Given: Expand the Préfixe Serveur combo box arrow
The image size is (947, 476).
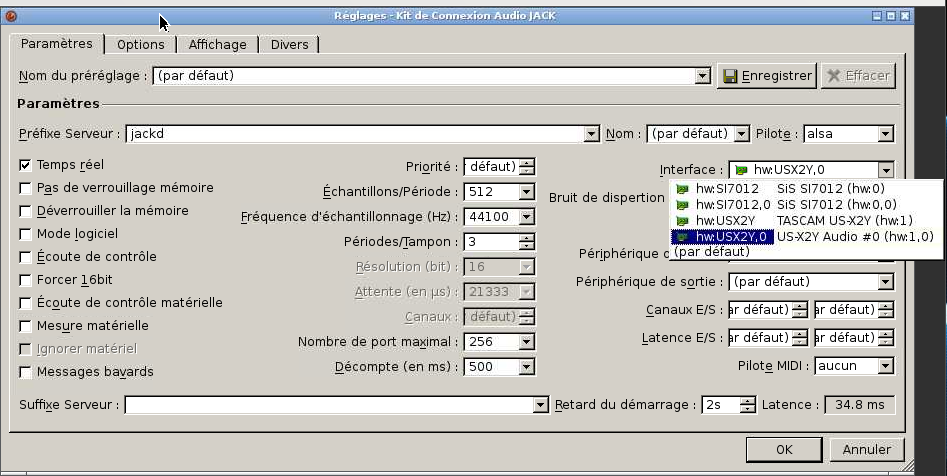Looking at the screenshot, I should [x=592, y=134].
